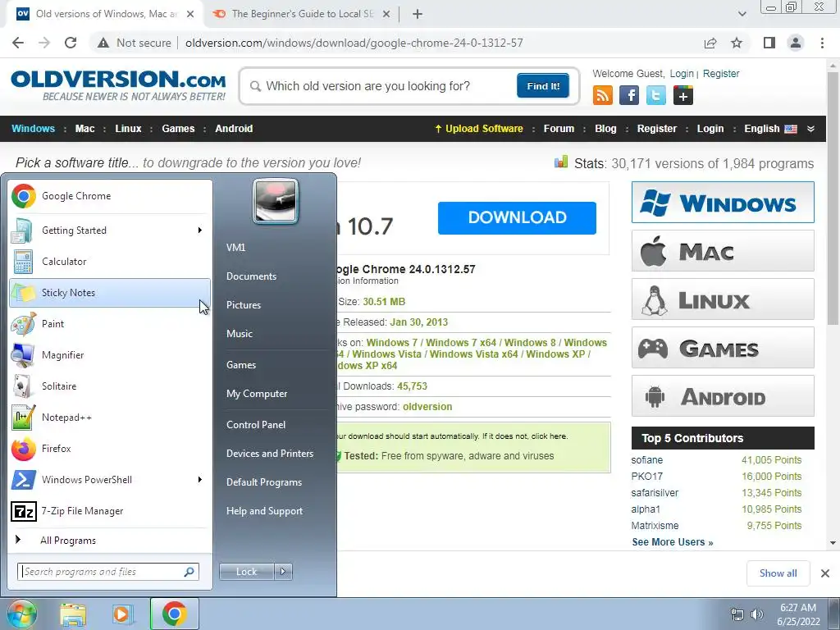
Task: Toggle the Chrome side panel icon
Action: click(x=769, y=43)
